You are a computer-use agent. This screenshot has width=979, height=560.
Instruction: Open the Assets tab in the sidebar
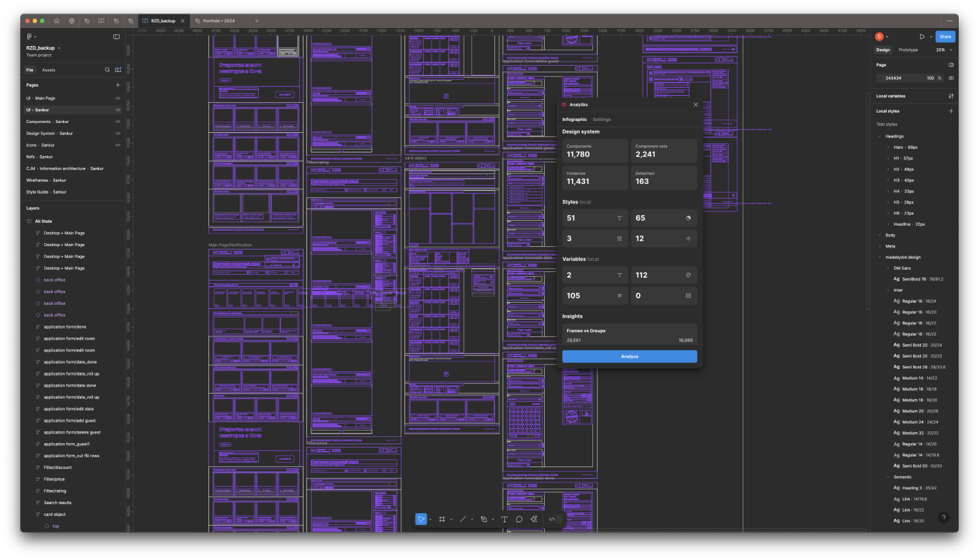pos(48,70)
